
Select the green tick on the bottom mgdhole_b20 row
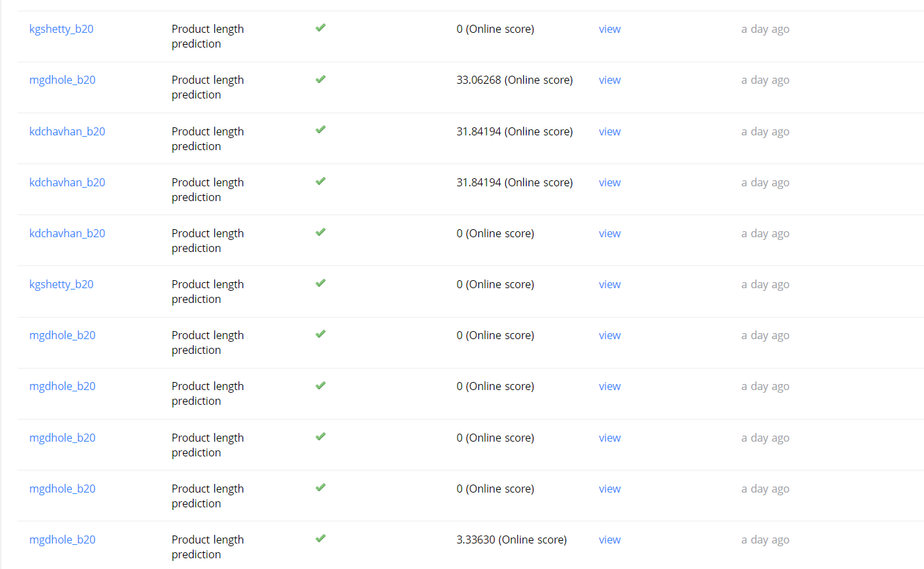pyautogui.click(x=320, y=538)
